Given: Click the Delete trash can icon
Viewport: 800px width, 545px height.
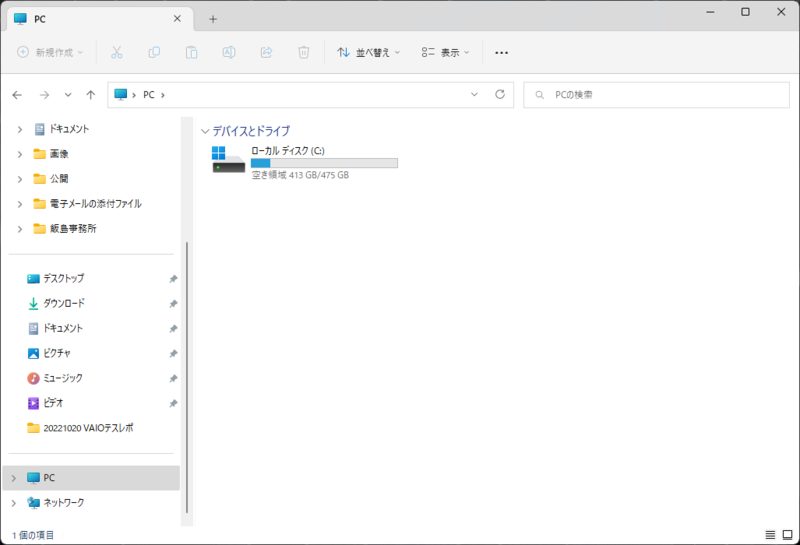Looking at the screenshot, I should [x=304, y=52].
